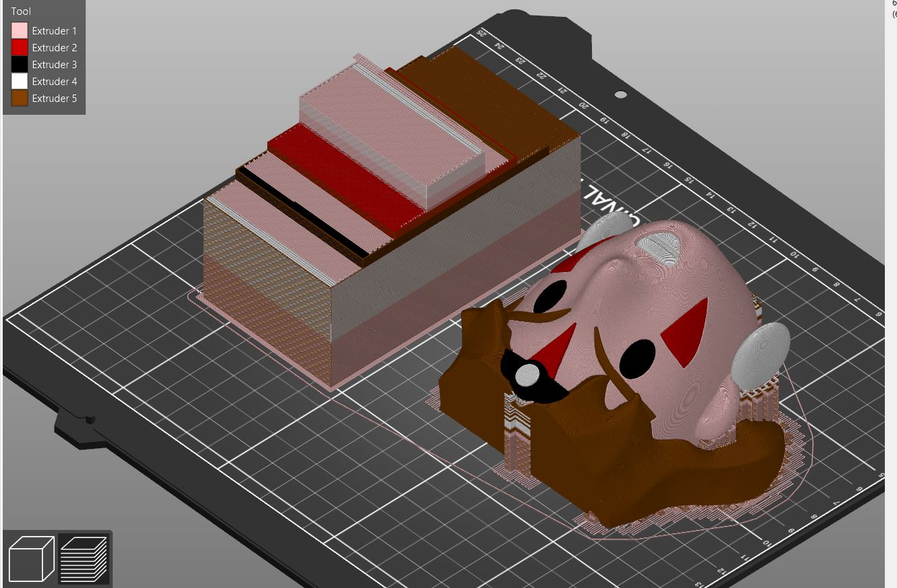Select the "Extruder 4" legend label
Viewport: 897px width, 588px height.
click(55, 82)
